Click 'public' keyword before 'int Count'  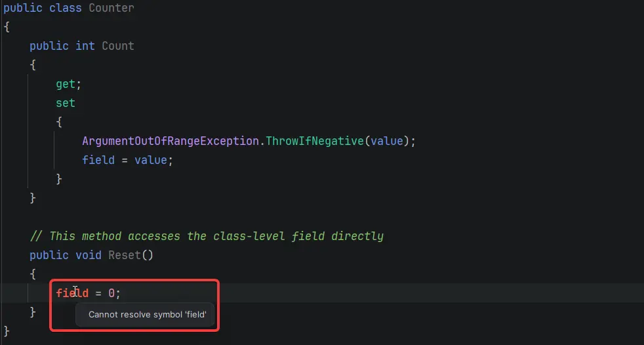click(49, 46)
